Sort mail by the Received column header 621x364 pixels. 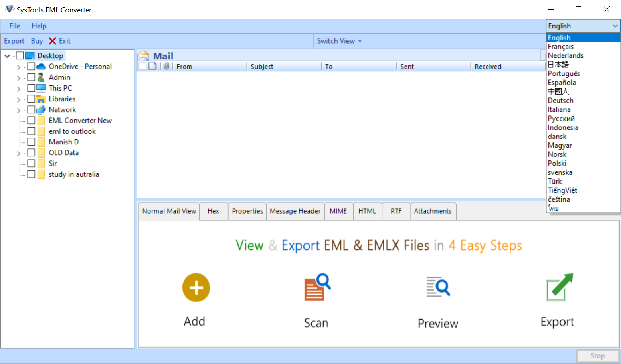508,67
